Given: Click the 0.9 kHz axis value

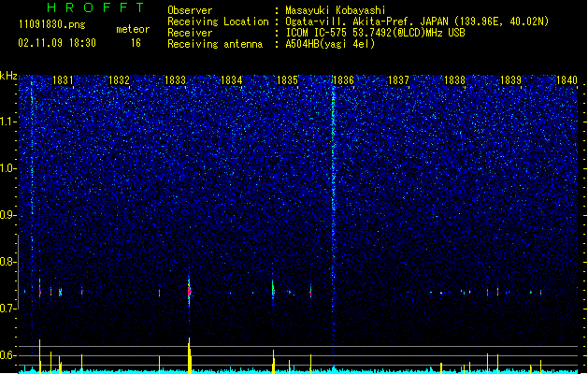Looking at the screenshot, I should click(x=8, y=215).
